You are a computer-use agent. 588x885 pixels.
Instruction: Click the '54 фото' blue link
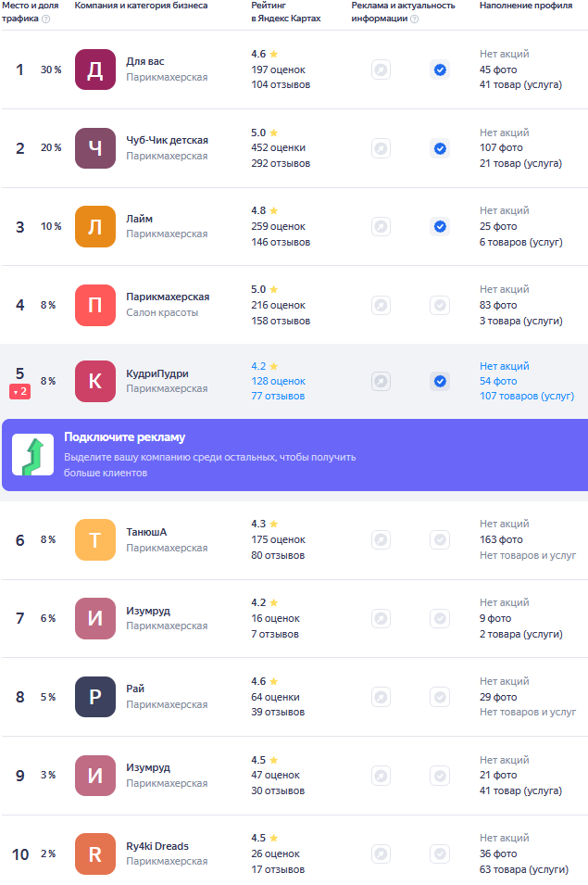click(x=498, y=381)
